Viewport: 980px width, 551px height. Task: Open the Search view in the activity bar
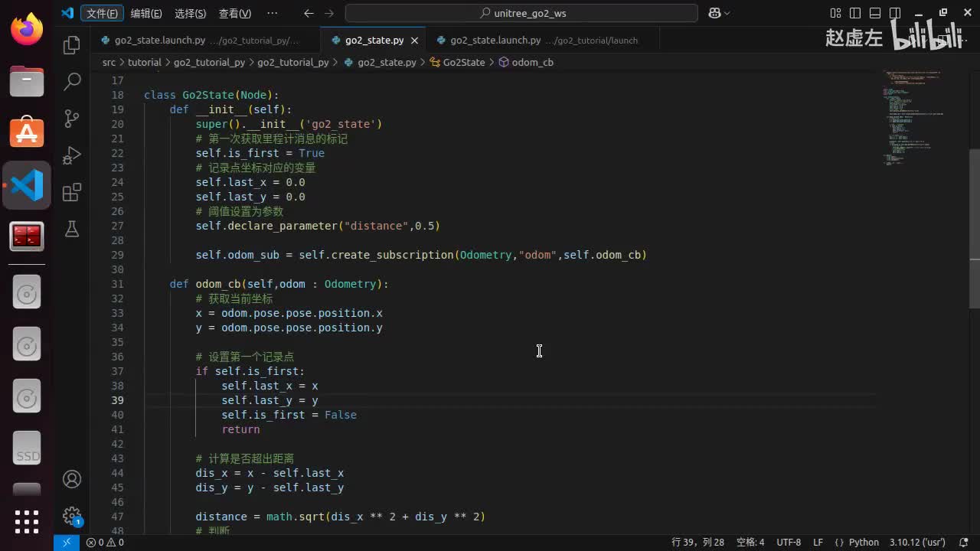(72, 82)
